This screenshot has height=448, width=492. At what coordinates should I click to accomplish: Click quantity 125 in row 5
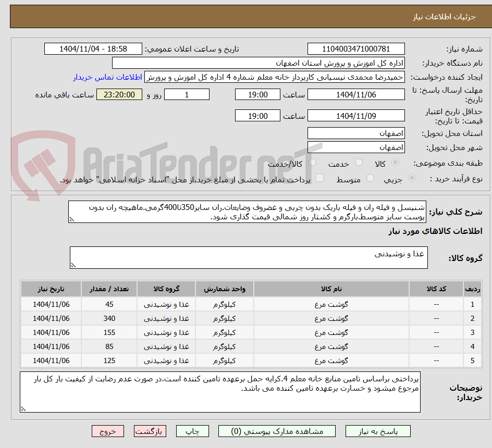pos(109,361)
